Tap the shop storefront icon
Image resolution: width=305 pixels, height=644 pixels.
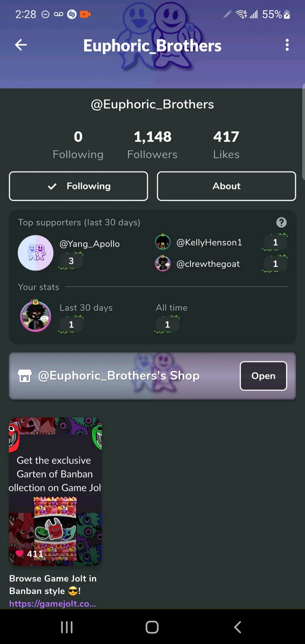coord(25,376)
